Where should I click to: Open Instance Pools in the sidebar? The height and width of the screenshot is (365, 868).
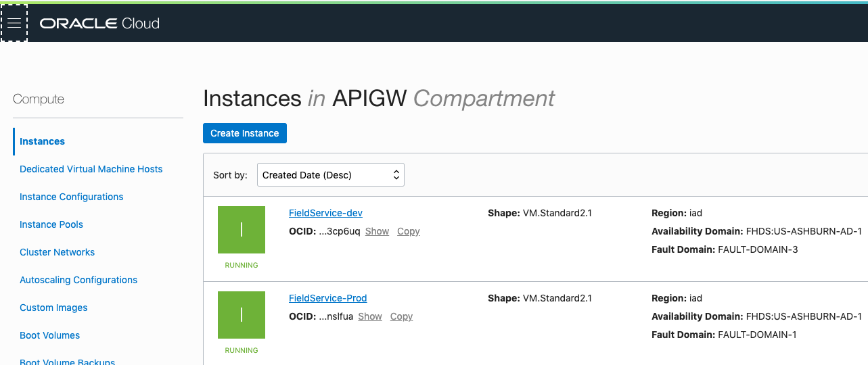(x=51, y=224)
